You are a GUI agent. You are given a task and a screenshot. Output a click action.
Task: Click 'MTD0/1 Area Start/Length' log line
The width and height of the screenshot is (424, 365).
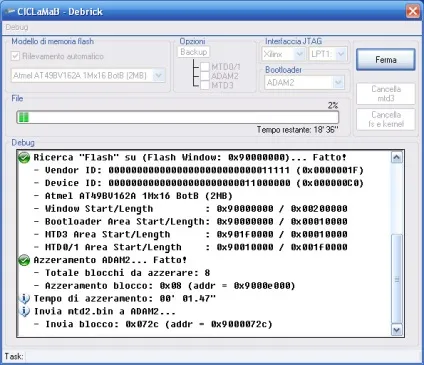[190, 247]
